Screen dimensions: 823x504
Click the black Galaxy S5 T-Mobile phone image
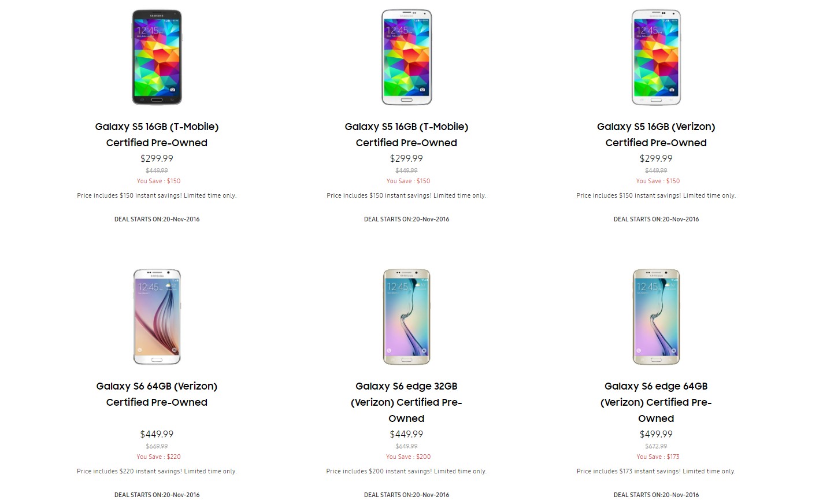[x=157, y=57]
